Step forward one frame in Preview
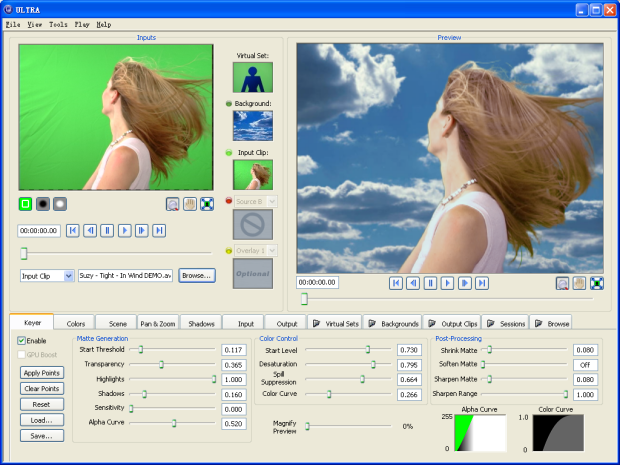Viewport: 620px width, 465px height. tap(464, 283)
